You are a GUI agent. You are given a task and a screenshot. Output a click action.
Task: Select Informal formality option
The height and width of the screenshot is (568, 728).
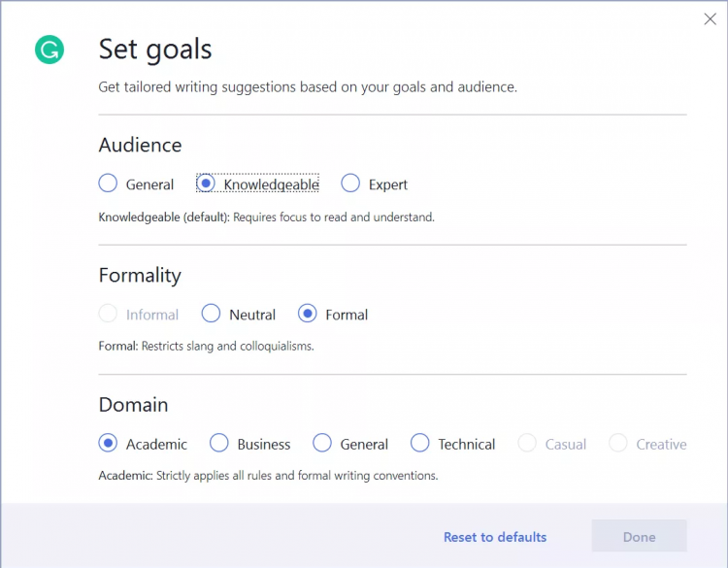pos(109,314)
